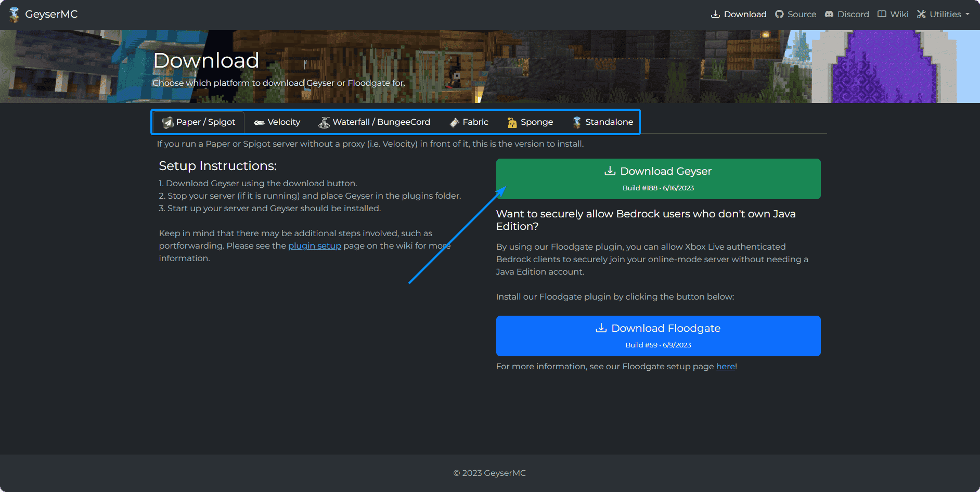This screenshot has width=980, height=492.
Task: Switch to the Velocity tab
Action: (x=283, y=122)
